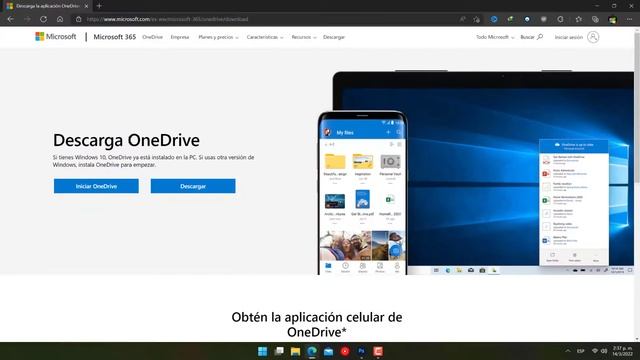Click the site lock icon in address bar
Image resolution: width=640 pixels, height=360 pixels.
tap(79, 19)
